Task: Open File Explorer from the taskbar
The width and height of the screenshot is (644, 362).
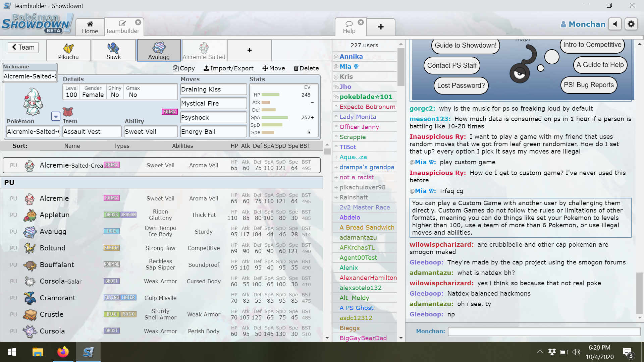Action: click(x=38, y=352)
